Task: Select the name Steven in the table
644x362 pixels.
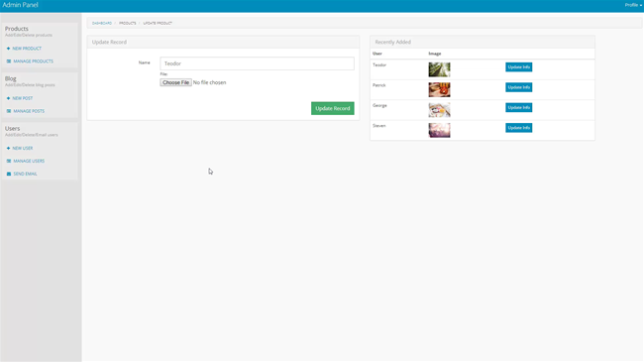Action: [x=379, y=126]
